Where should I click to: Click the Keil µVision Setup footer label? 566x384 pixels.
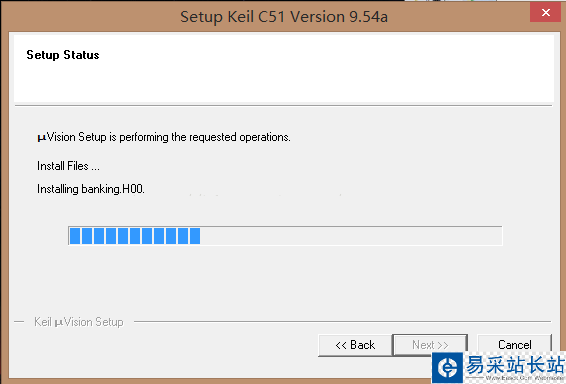click(79, 322)
